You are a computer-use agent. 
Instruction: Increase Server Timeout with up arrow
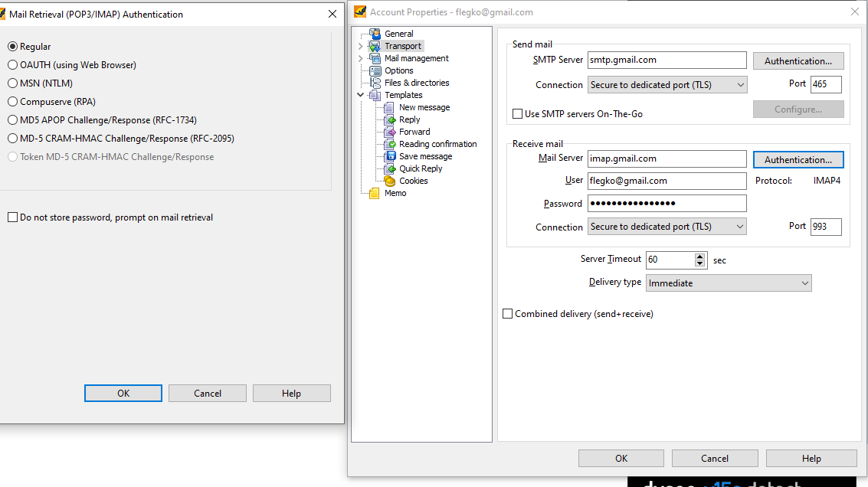pyautogui.click(x=700, y=257)
